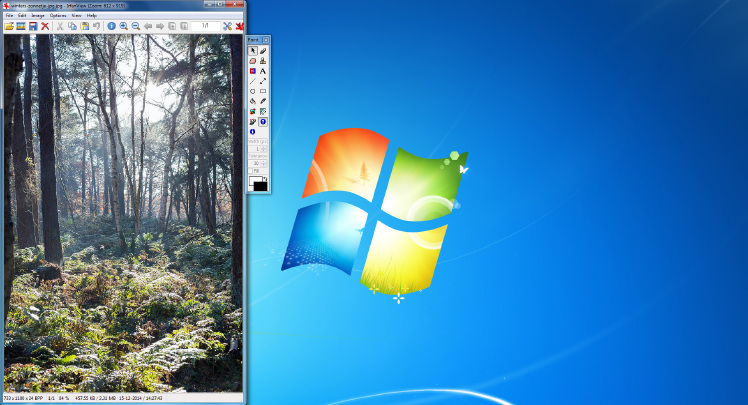Viewport: 748px width, 405px height.
Task: Adjust the Width value stepper arrows
Action: coord(264,149)
